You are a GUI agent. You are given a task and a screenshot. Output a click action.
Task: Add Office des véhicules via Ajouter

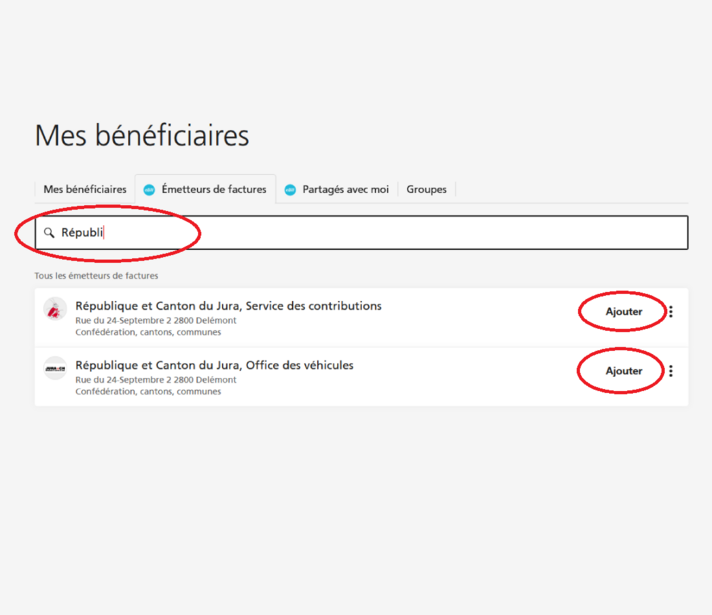(x=624, y=371)
